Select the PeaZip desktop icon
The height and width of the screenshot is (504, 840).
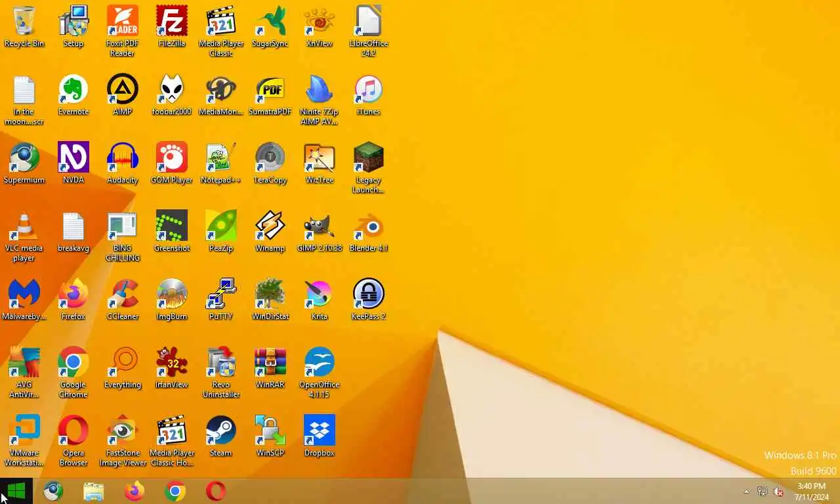pos(221,226)
